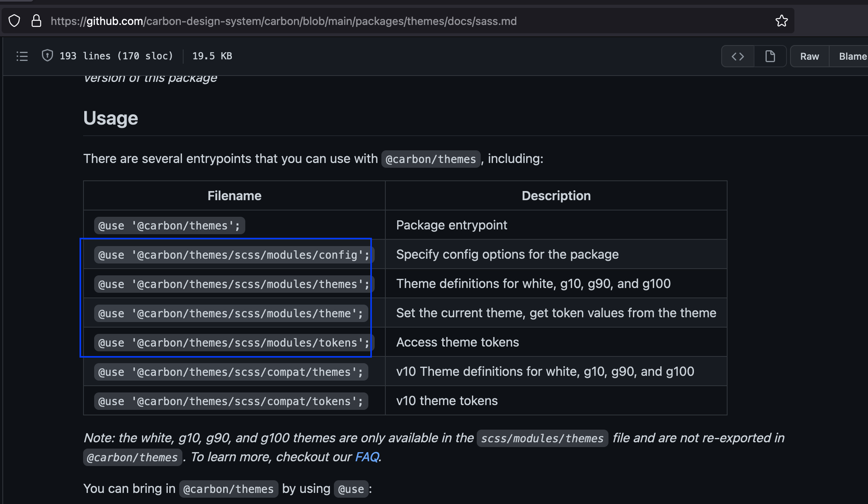Click the padlock site security icon
Screen dimensions: 868x504
coord(36,21)
